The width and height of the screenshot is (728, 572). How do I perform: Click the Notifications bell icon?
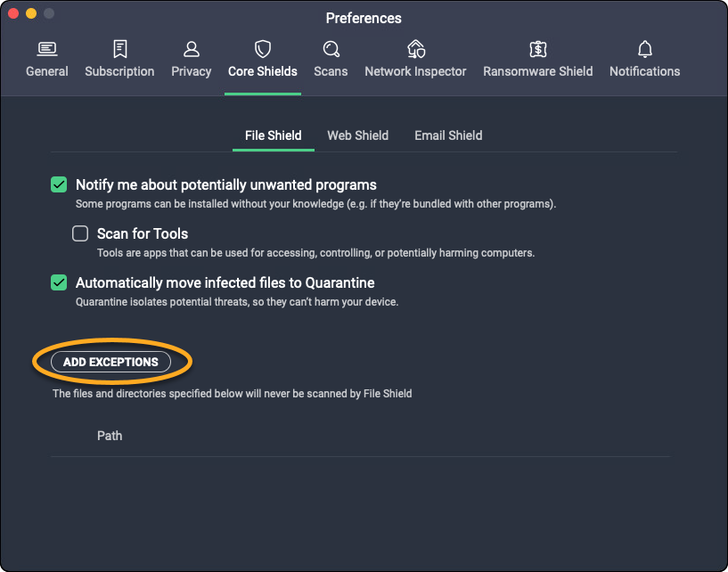click(x=644, y=49)
